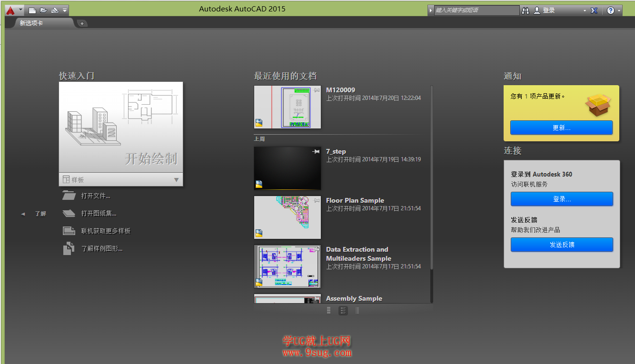The width and height of the screenshot is (635, 364).
Task: Click the 打开文件... link
Action: click(96, 196)
